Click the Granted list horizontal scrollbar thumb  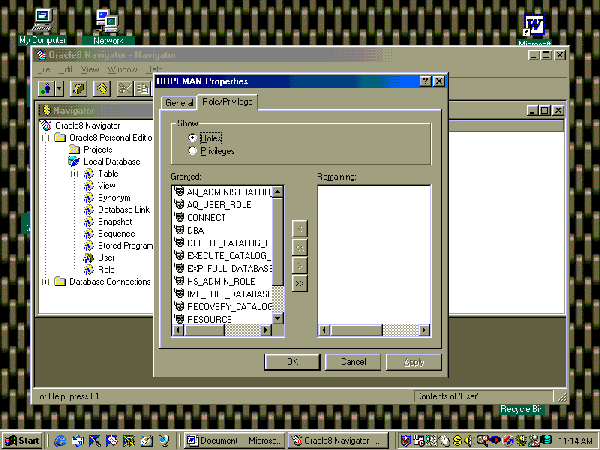click(204, 330)
